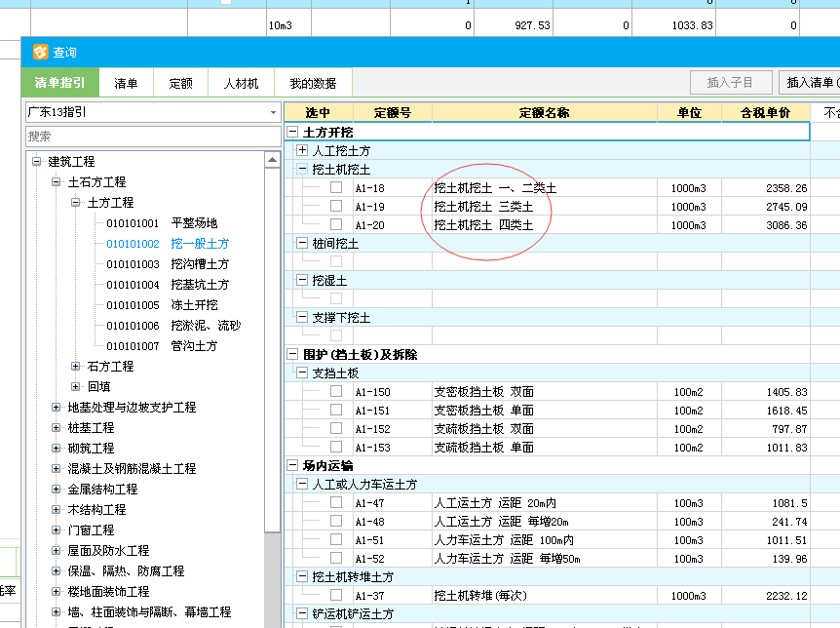
Task: Check the A1-20 quota checkbox
Action: [x=336, y=224]
